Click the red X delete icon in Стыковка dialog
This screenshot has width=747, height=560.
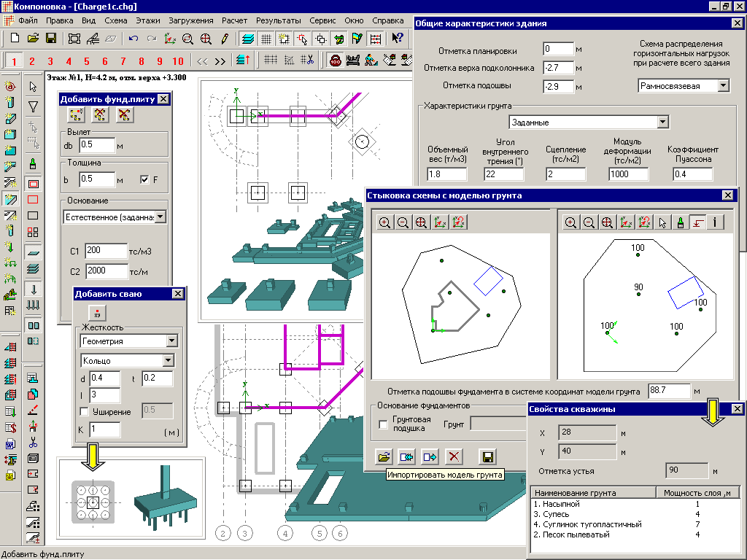(454, 456)
